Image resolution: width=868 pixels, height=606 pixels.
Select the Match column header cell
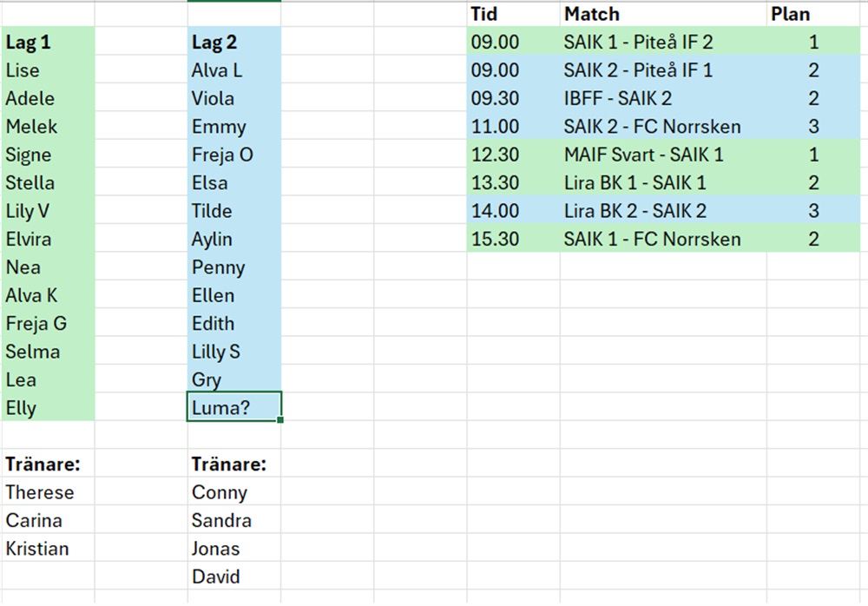click(x=662, y=14)
